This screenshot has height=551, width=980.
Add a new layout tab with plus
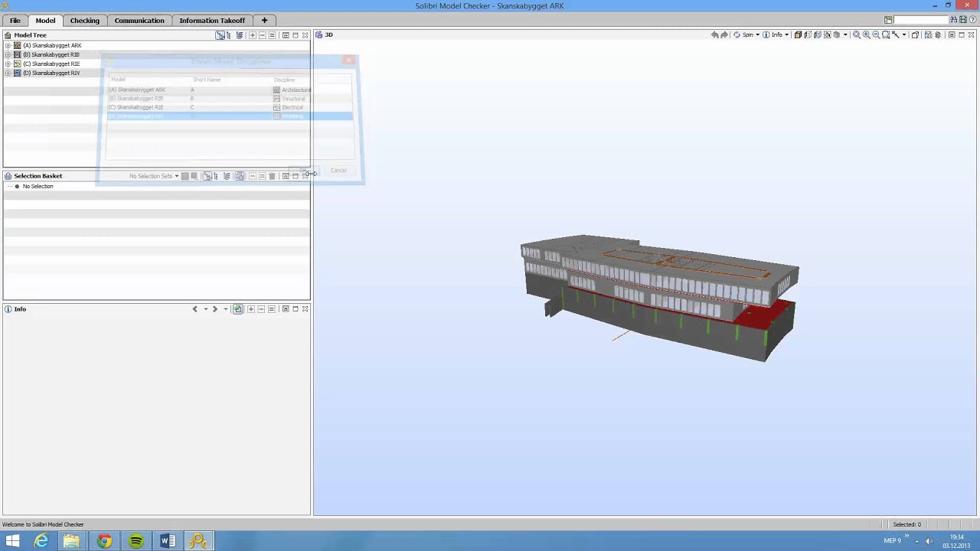[x=264, y=20]
